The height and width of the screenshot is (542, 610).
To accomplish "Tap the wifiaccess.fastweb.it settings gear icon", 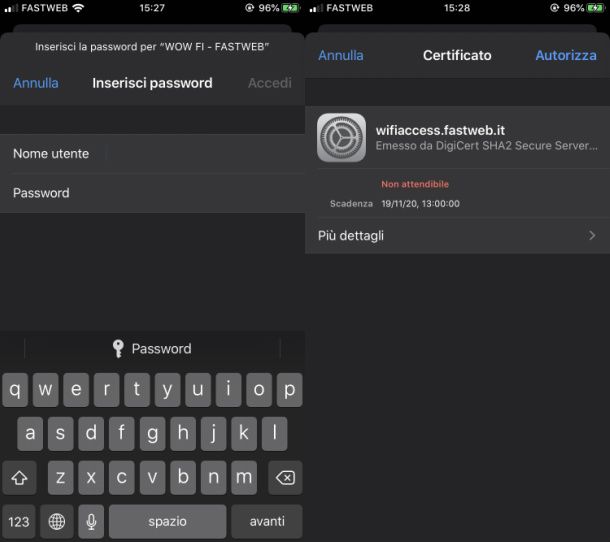I will (341, 138).
